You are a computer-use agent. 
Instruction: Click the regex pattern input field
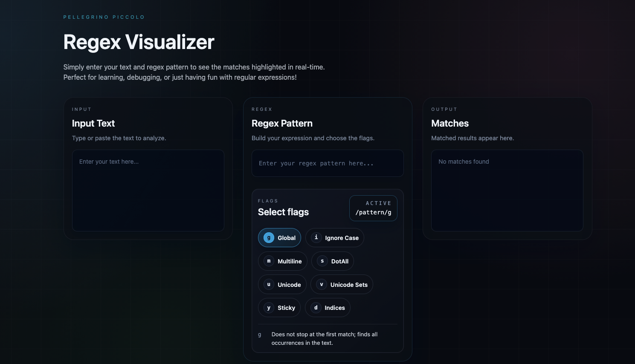coord(328,163)
